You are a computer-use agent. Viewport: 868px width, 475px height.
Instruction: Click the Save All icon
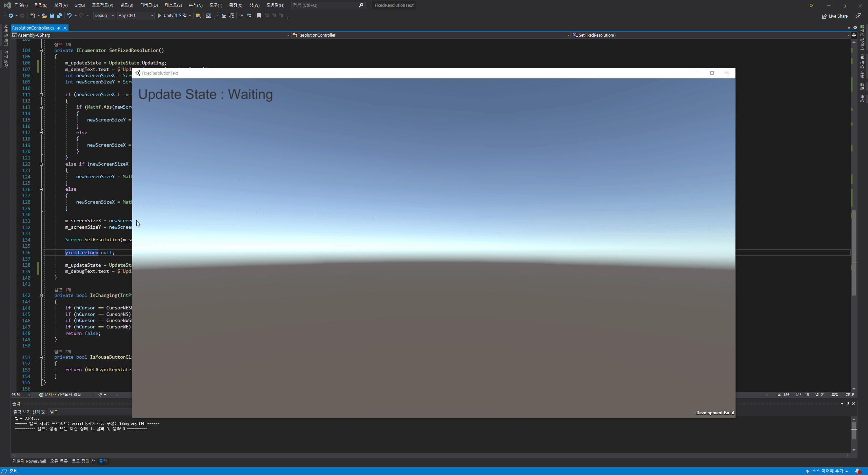[59, 16]
